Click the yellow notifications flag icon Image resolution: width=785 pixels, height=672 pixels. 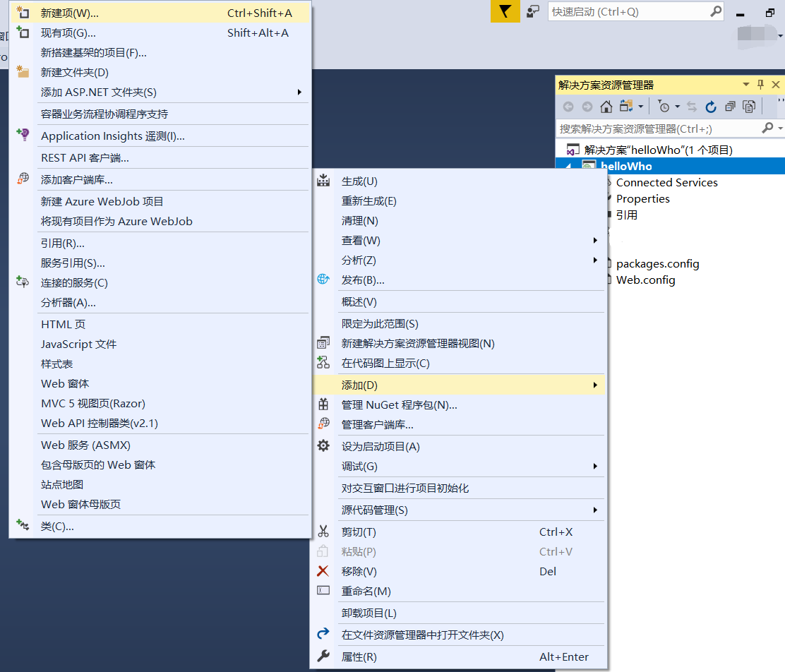click(x=505, y=11)
